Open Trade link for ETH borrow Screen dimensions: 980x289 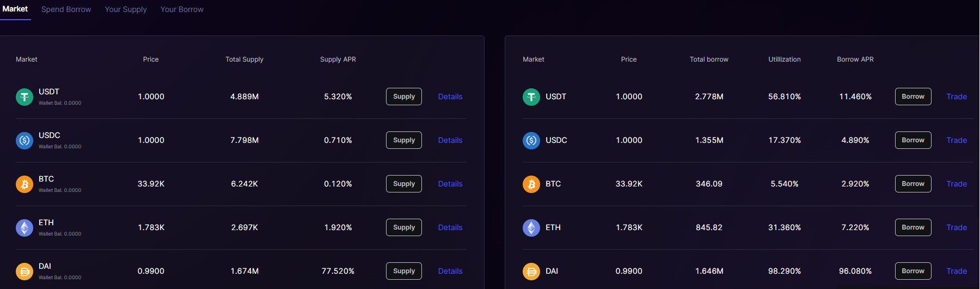pos(957,227)
